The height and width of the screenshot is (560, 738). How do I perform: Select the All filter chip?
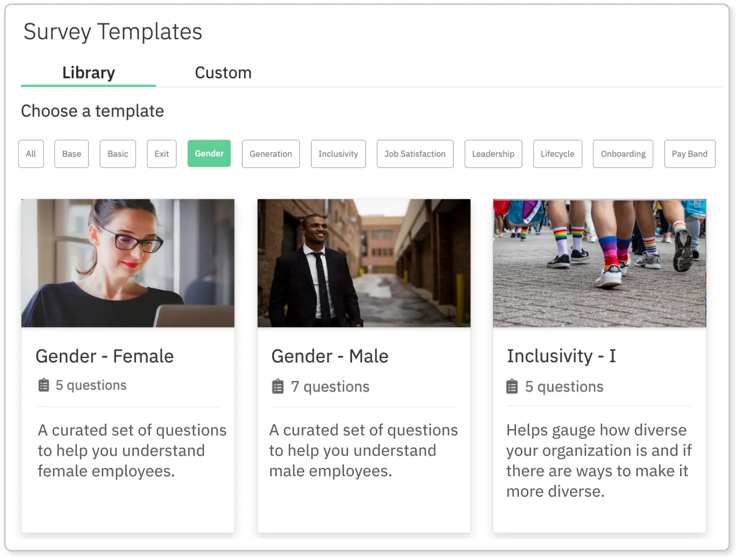[31, 154]
